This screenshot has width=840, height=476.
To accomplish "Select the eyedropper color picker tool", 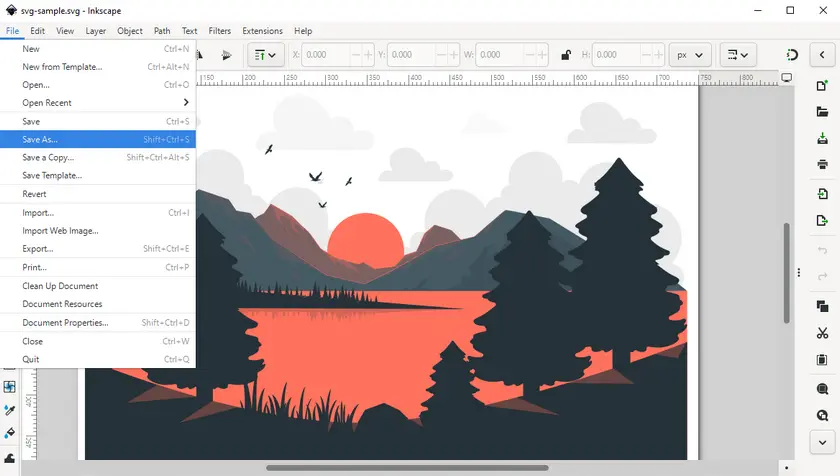I will click(x=10, y=410).
